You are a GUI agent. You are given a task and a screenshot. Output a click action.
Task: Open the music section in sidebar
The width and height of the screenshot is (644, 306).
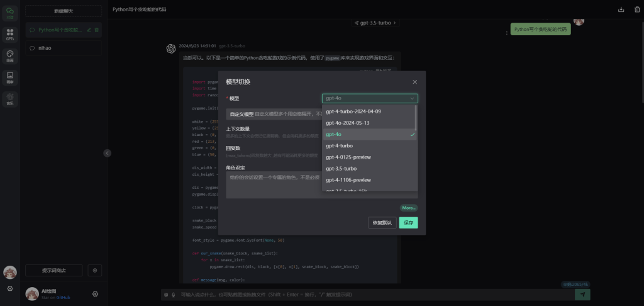pos(10,99)
